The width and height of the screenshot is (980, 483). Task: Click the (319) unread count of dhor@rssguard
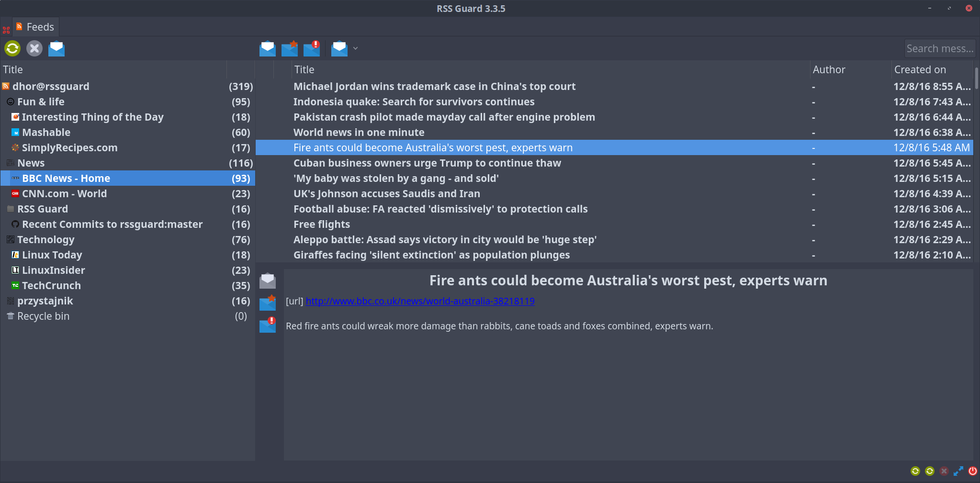(241, 87)
